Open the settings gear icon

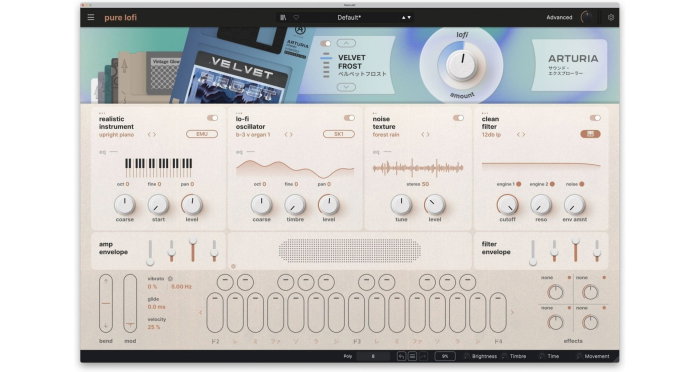click(611, 17)
